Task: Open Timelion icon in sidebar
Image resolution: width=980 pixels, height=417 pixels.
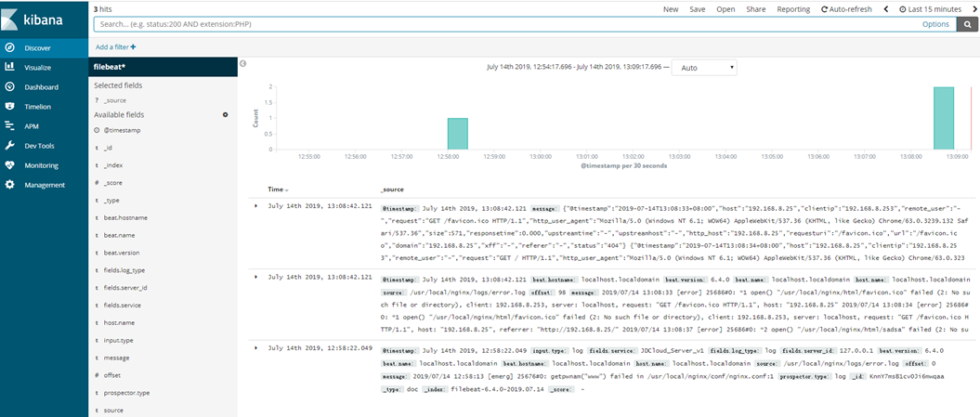Action: coord(9,106)
